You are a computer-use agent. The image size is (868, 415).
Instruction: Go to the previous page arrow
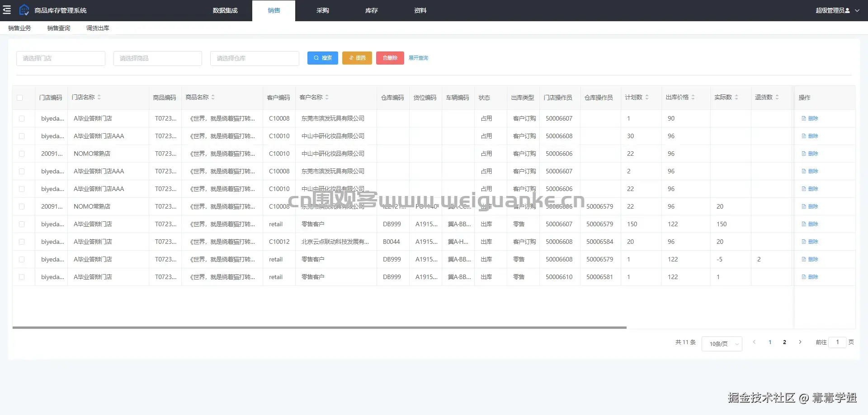coord(754,342)
